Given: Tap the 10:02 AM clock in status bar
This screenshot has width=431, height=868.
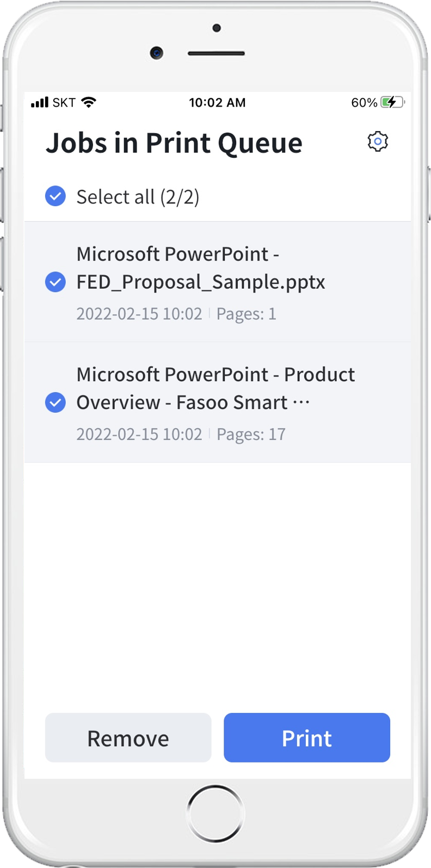Looking at the screenshot, I should click(x=217, y=102).
